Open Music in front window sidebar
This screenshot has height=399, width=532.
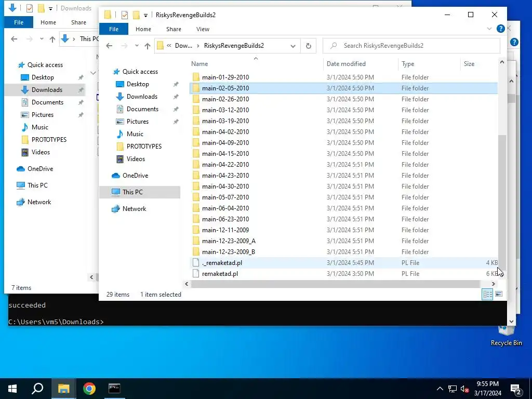tap(135, 134)
